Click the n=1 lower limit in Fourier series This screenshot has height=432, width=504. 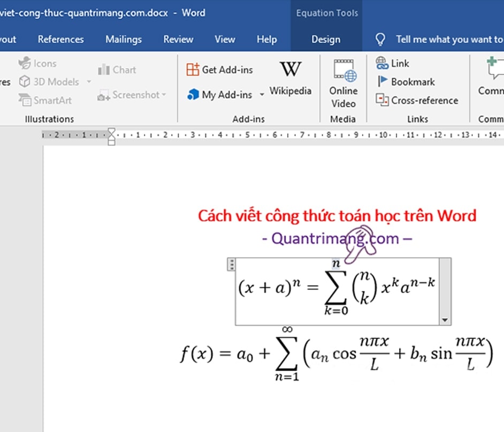pos(287,376)
